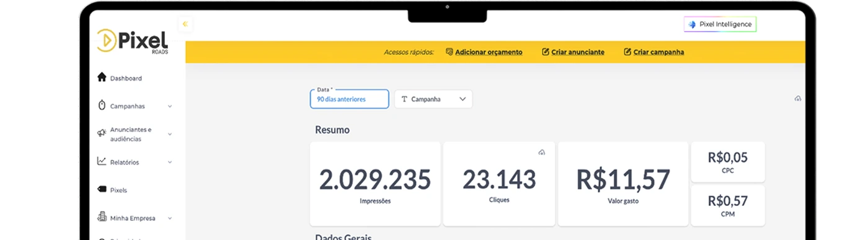
Task: Click the Anunciantes e audiências megaphone icon
Action: pos(102,133)
